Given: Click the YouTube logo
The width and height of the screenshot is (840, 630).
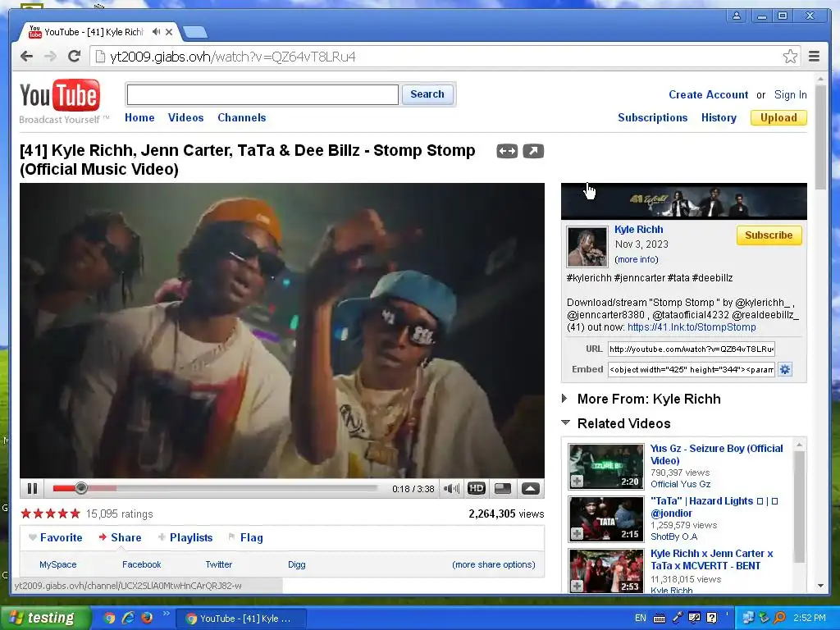Looking at the screenshot, I should tap(60, 96).
